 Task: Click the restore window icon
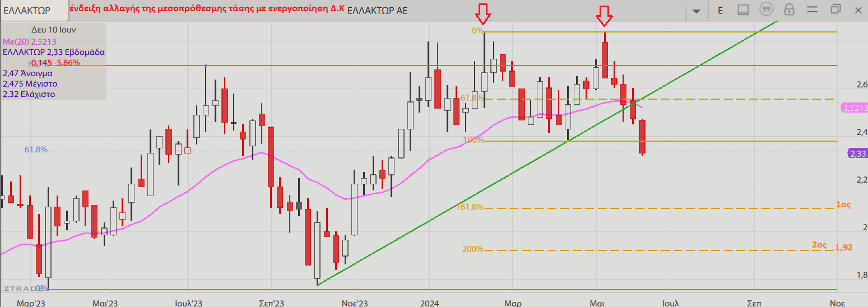[836, 9]
